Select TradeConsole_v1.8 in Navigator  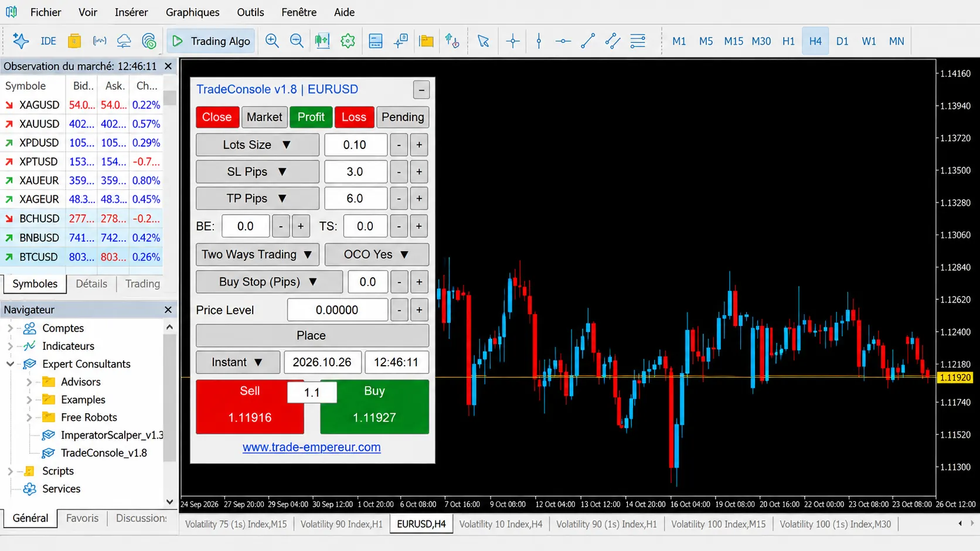point(104,453)
